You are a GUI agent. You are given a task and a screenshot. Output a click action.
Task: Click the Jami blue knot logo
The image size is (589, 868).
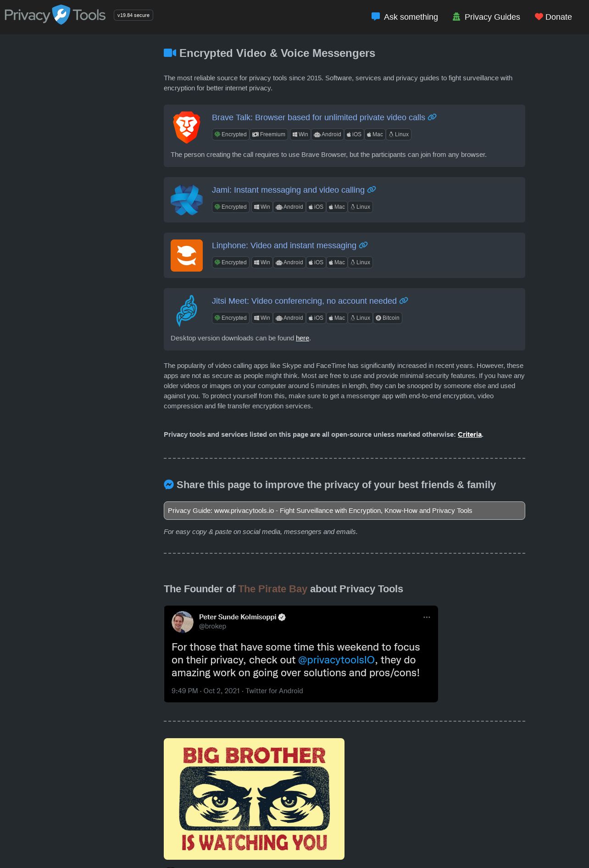(187, 200)
